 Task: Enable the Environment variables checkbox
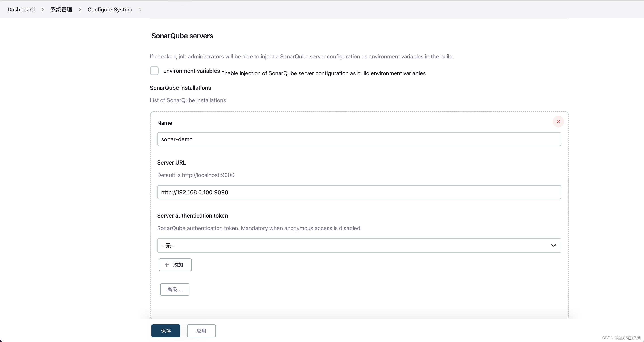click(x=154, y=71)
